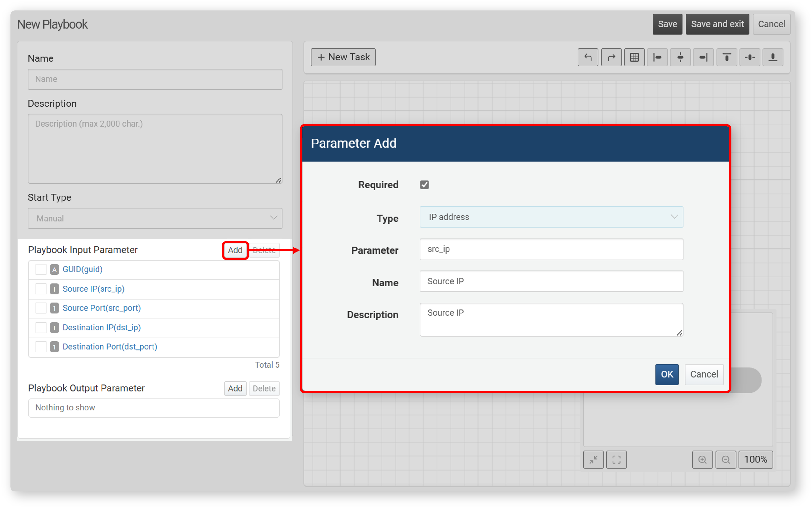The height and width of the screenshot is (508, 812).
Task: Focus the playbook Name input field
Action: (x=155, y=79)
